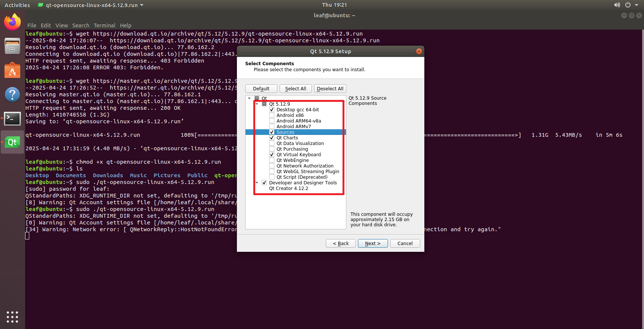
Task: Show Applications grid in the dock
Action: [12, 317]
